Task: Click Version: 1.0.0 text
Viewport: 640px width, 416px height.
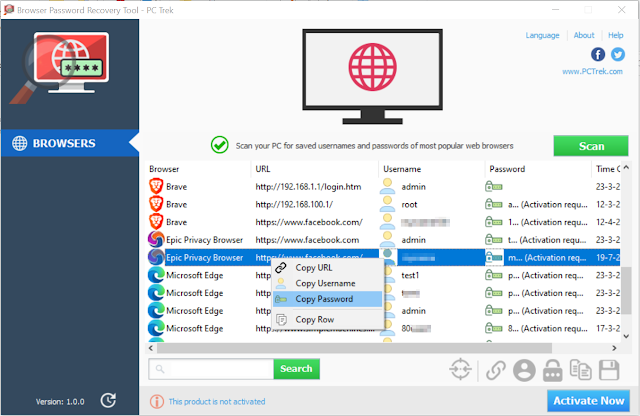Action: [60, 402]
